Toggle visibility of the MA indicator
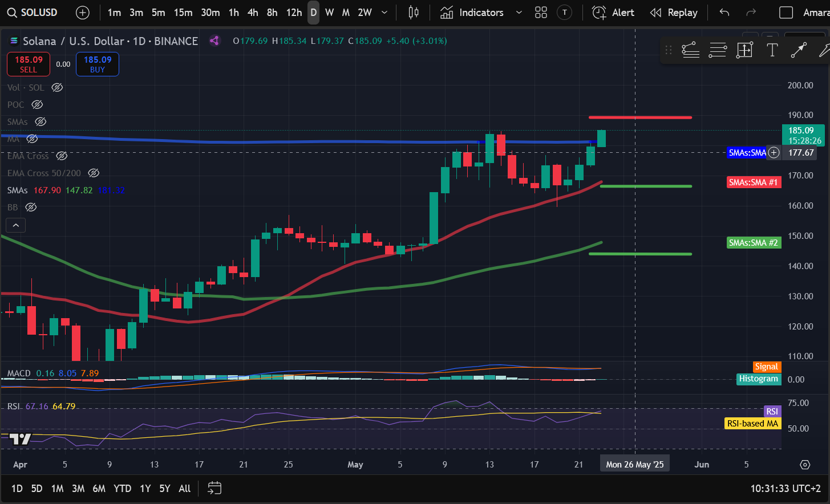The image size is (830, 504). [32, 139]
